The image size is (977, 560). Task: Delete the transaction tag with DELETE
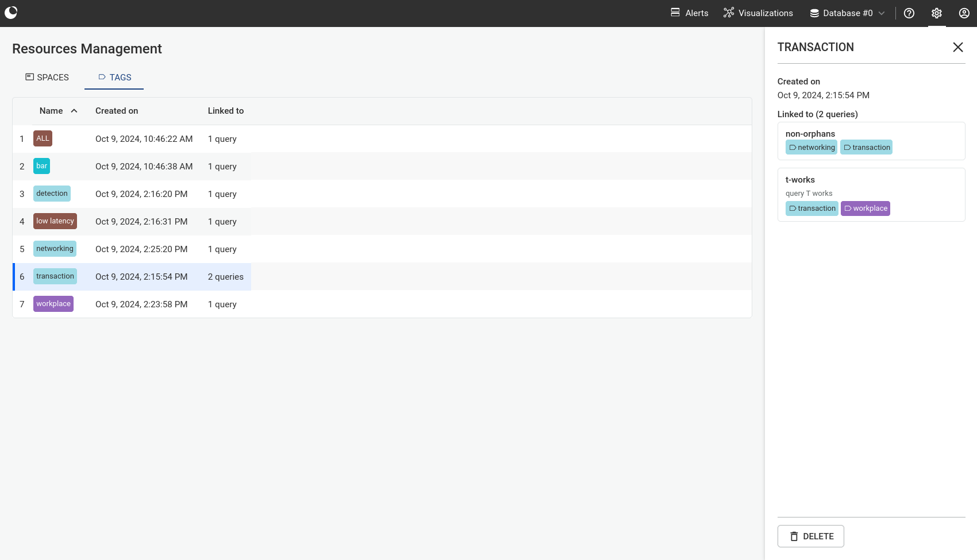tap(811, 536)
